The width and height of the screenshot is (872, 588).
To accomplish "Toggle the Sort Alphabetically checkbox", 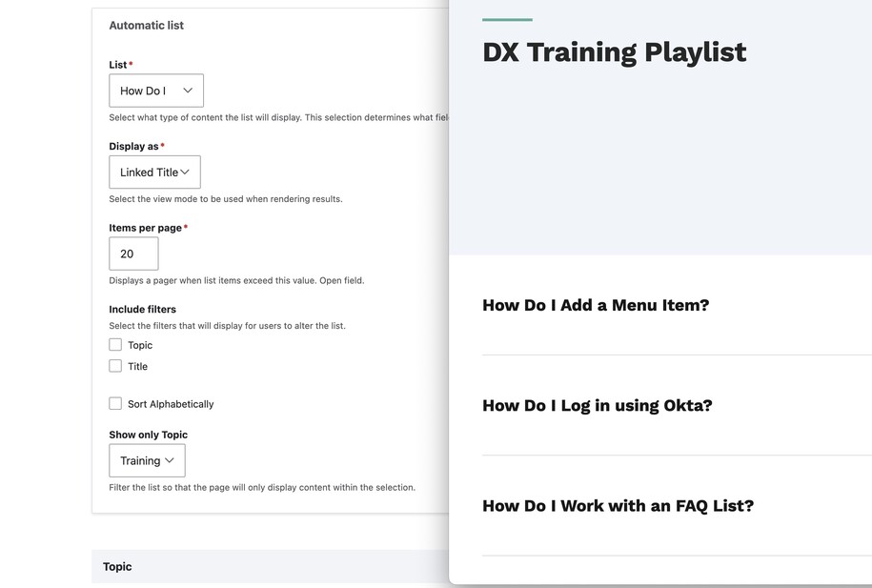I will pos(115,404).
